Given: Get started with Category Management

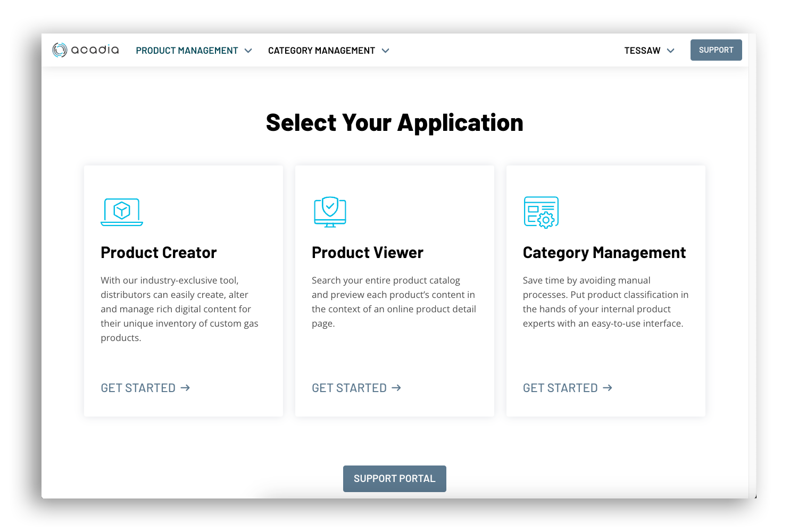Looking at the screenshot, I should pyautogui.click(x=560, y=388).
